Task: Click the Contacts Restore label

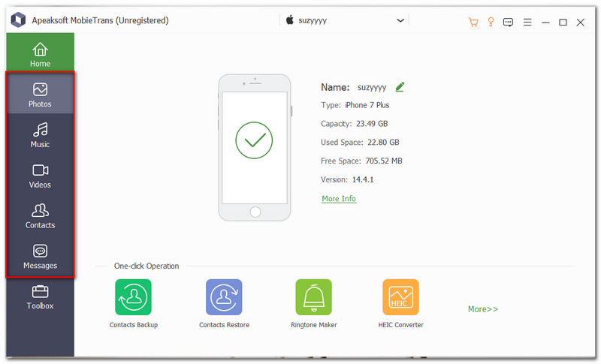Action: 224,325
